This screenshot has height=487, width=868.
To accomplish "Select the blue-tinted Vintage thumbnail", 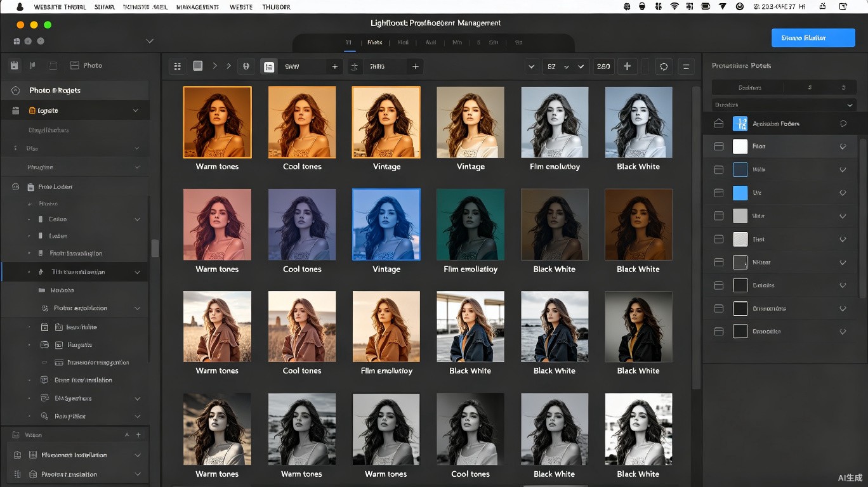I will (x=386, y=224).
